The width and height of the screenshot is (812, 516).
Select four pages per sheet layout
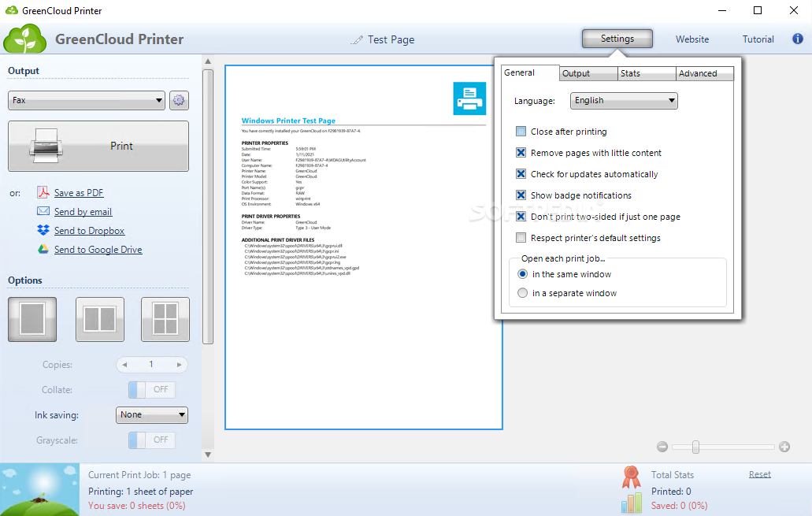click(165, 319)
